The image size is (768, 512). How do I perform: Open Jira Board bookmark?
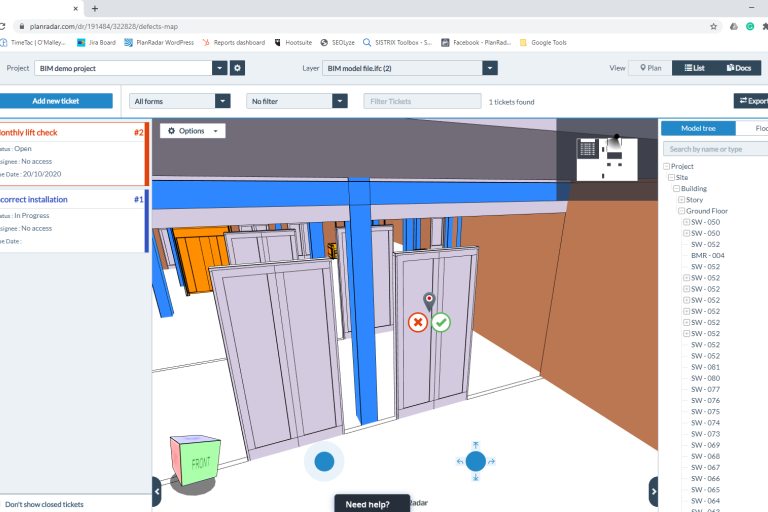tap(96, 43)
